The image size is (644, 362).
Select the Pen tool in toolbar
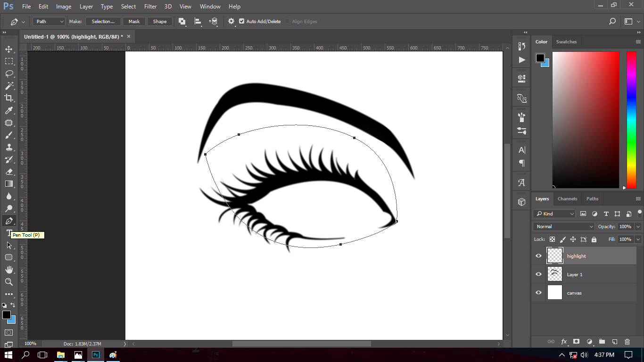pyautogui.click(x=8, y=221)
